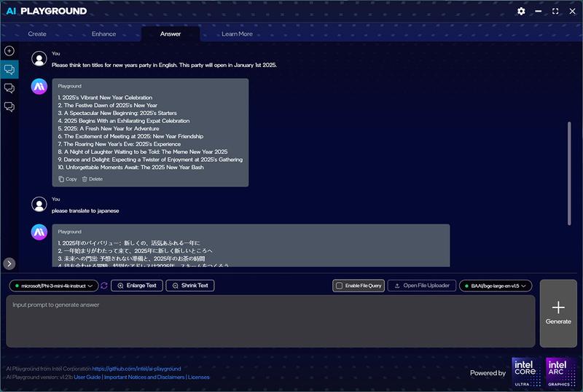
Task: Click line "5. 2025: A Fresh New Year for Adventure"
Action: [108, 129]
